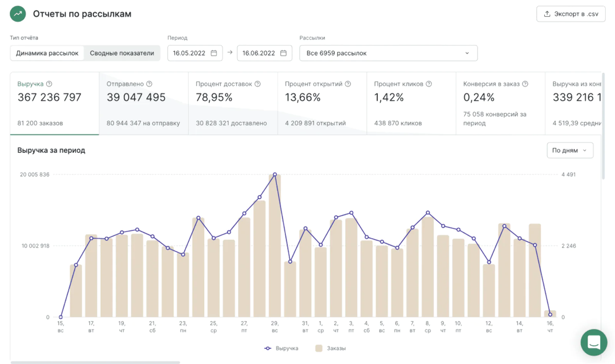This screenshot has width=615, height=364.
Task: Click the 4 209 891 открытий text
Action: click(x=315, y=123)
